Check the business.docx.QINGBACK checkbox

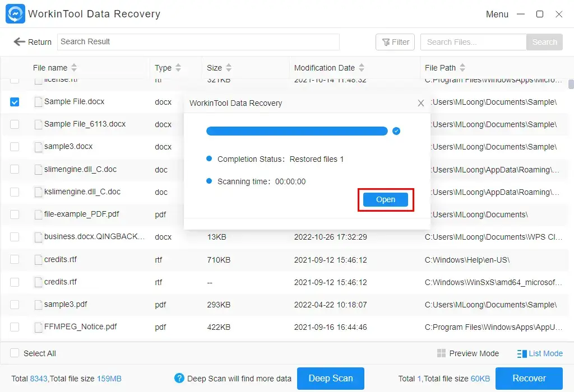pos(15,237)
